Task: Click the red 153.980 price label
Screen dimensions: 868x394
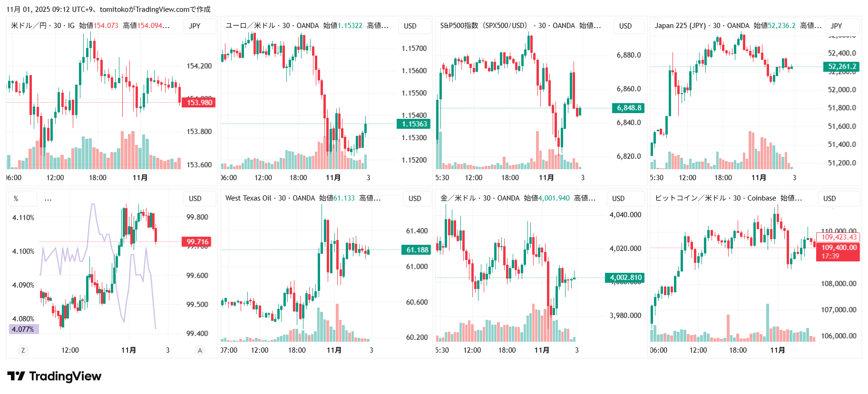Action: click(199, 103)
